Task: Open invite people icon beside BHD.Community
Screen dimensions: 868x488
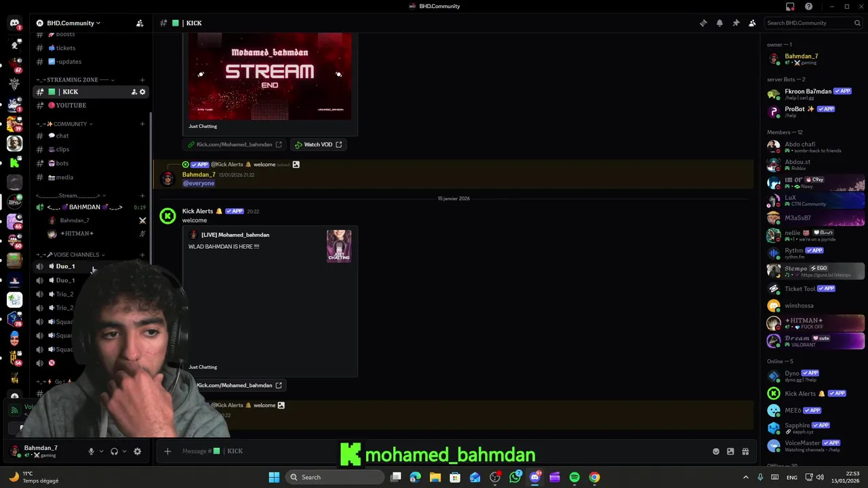Action: point(140,23)
